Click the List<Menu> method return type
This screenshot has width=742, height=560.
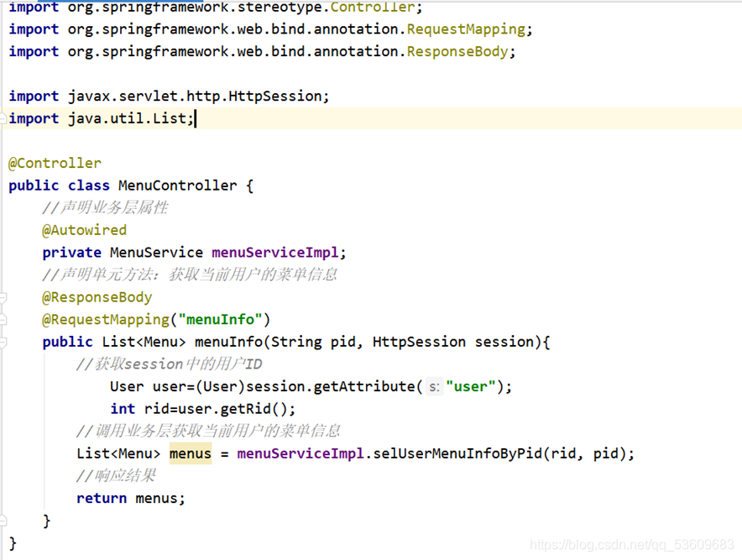pos(144,342)
